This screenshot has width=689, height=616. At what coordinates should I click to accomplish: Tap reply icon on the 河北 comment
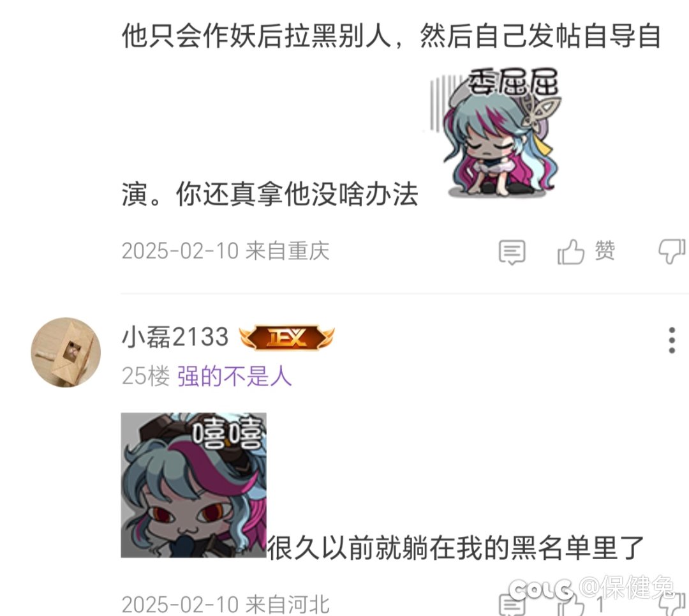click(512, 605)
